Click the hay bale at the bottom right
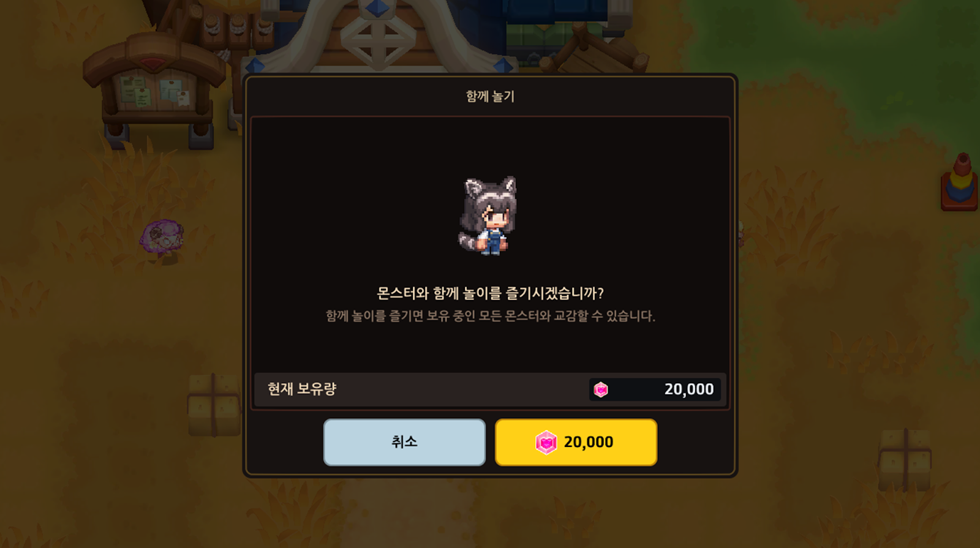980x548 pixels. pyautogui.click(x=905, y=460)
